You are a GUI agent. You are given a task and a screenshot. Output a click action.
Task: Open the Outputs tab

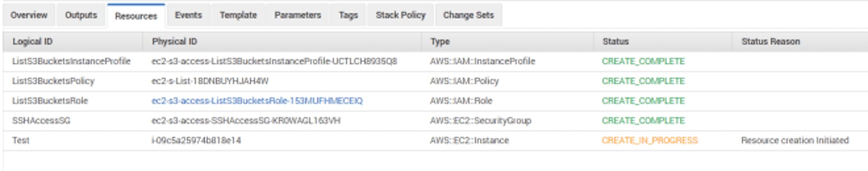[81, 15]
